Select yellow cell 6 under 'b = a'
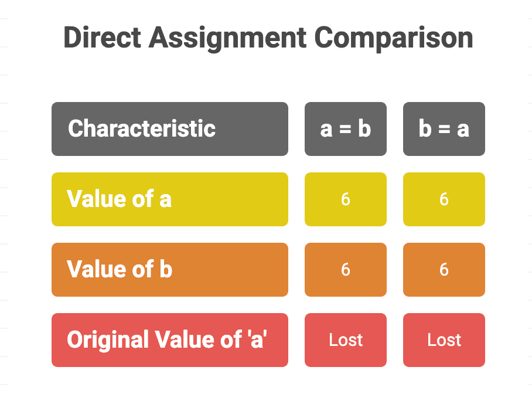 [444, 199]
